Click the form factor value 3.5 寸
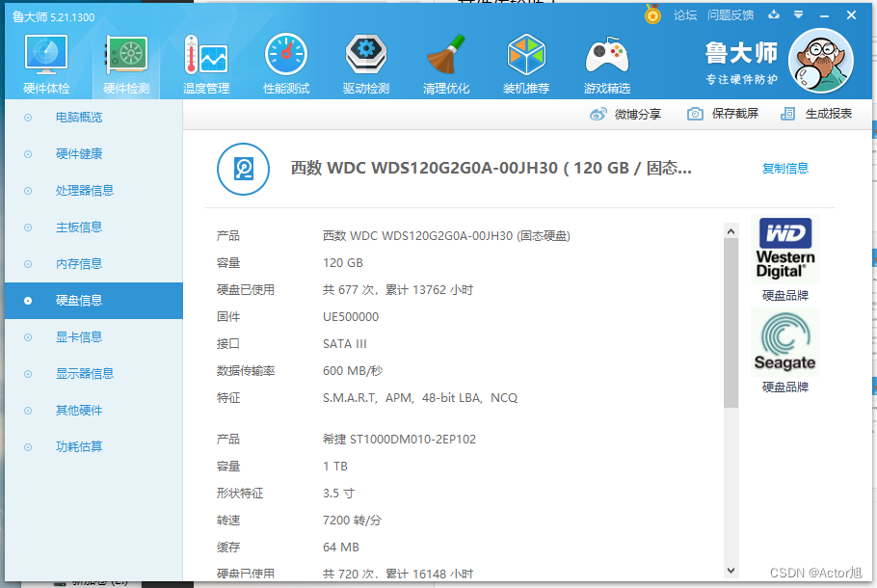 click(x=338, y=494)
